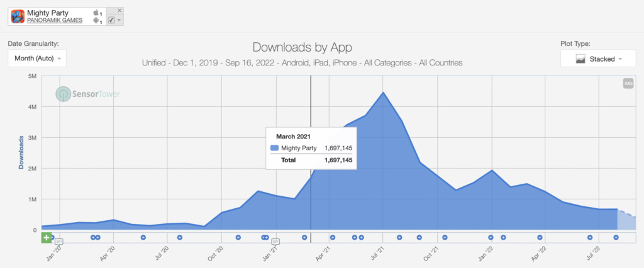Open the comment bubble at Jan '21
Image resolution: width=644 pixels, height=268 pixels.
275,242
